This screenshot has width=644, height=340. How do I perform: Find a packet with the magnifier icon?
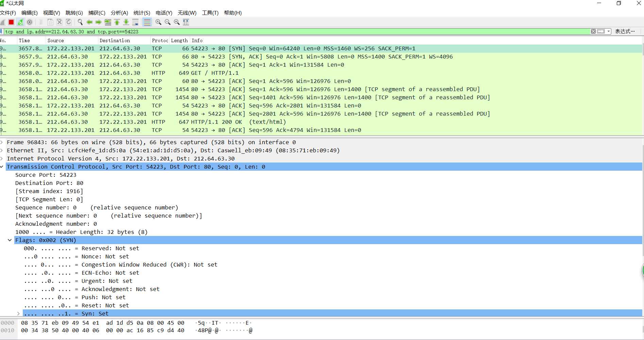pos(80,22)
